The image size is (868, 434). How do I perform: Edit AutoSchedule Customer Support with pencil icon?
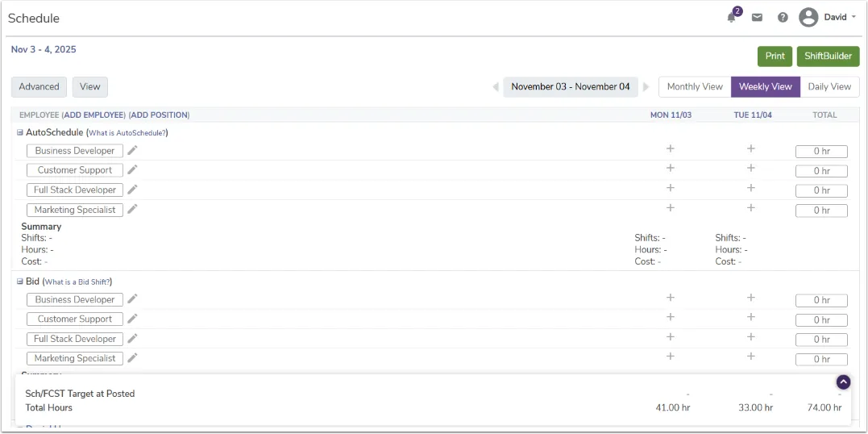pos(131,169)
